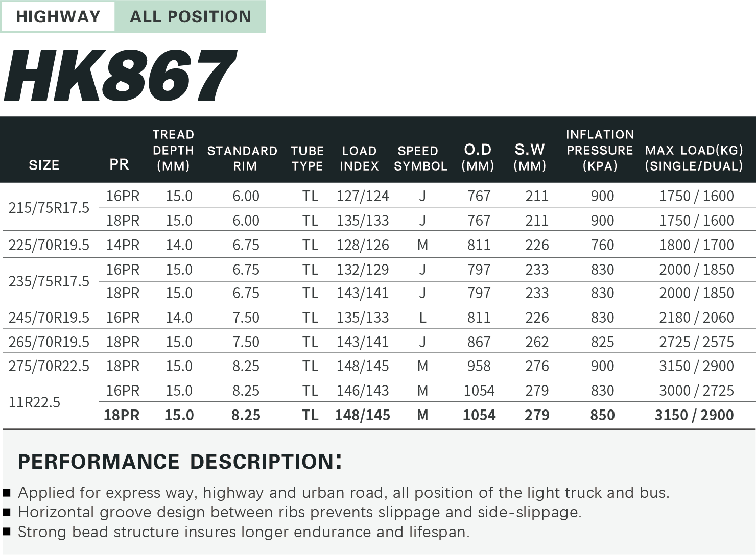The height and width of the screenshot is (555, 756).
Task: Click the 760 inflation pressure value
Action: click(x=602, y=245)
